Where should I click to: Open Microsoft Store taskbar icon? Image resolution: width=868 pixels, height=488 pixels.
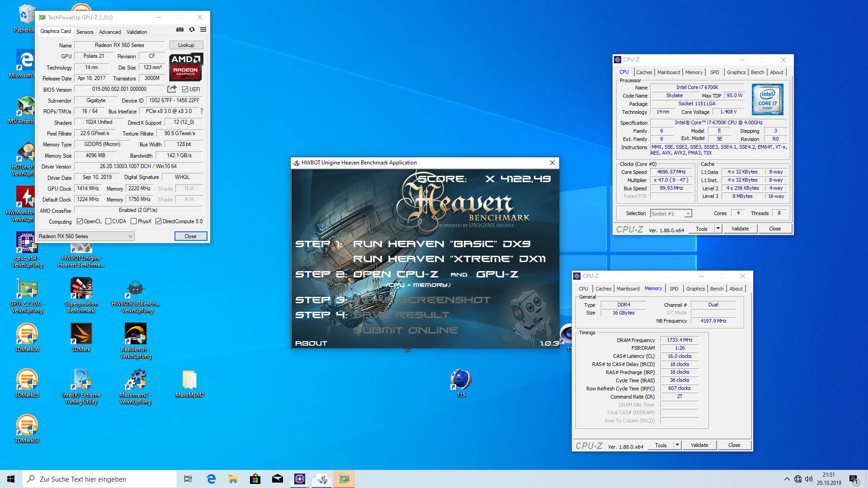(x=255, y=479)
